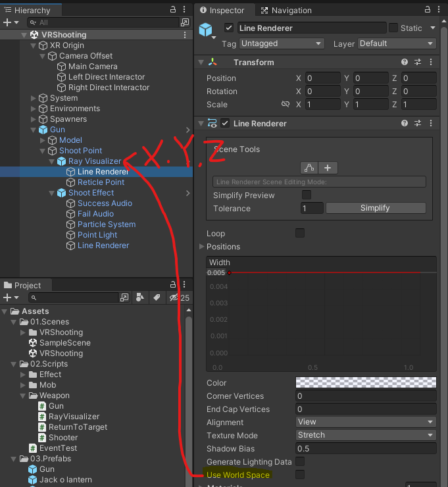
Task: Open the Color gradient field
Action: 366,382
